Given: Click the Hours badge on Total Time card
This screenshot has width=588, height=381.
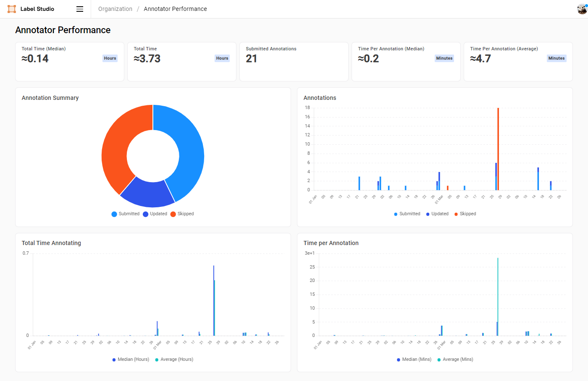Looking at the screenshot, I should (x=222, y=58).
